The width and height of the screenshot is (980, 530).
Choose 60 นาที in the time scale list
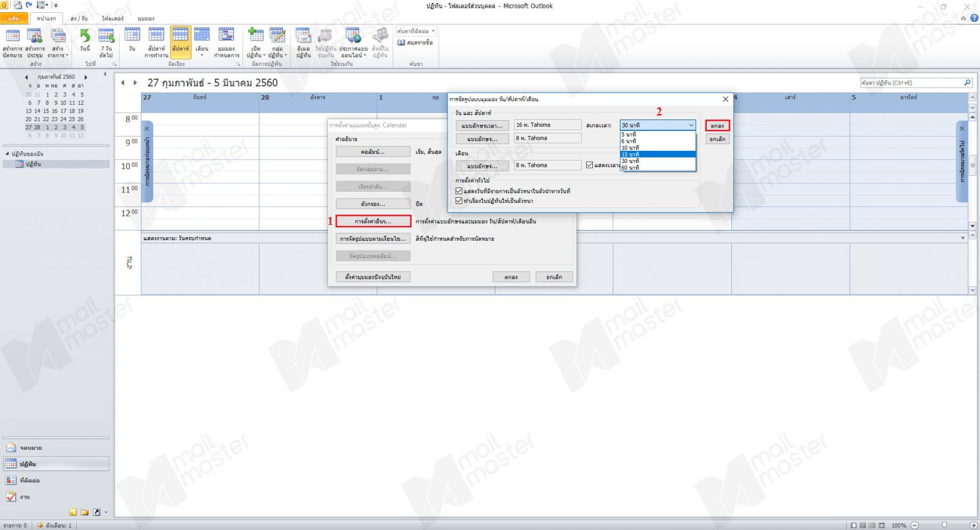coord(658,167)
